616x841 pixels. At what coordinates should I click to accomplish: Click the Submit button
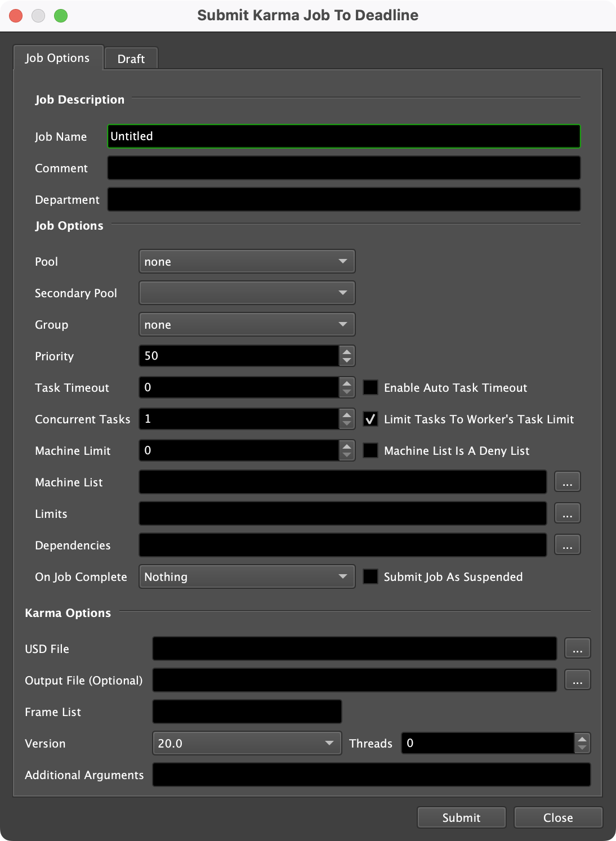[x=461, y=817]
